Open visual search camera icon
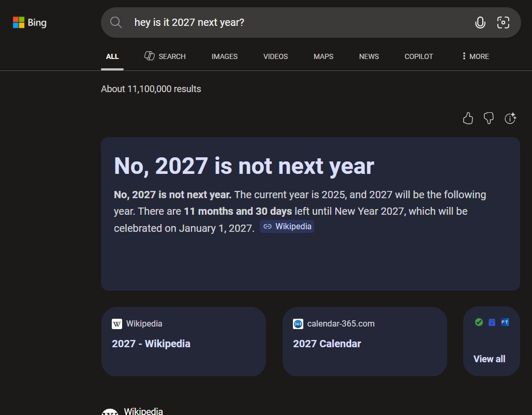The image size is (532, 415). (x=503, y=22)
